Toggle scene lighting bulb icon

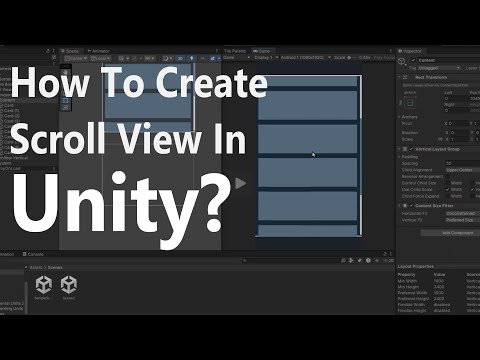(192, 58)
